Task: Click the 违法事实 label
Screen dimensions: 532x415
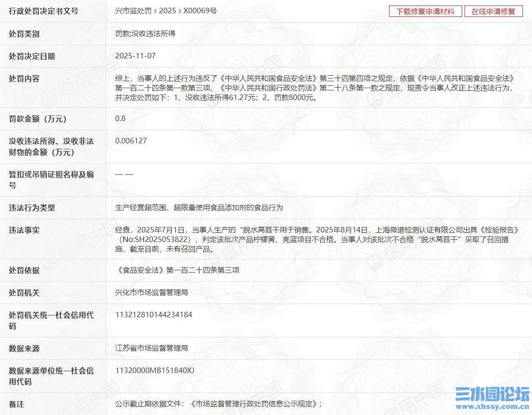Action: 24,230
